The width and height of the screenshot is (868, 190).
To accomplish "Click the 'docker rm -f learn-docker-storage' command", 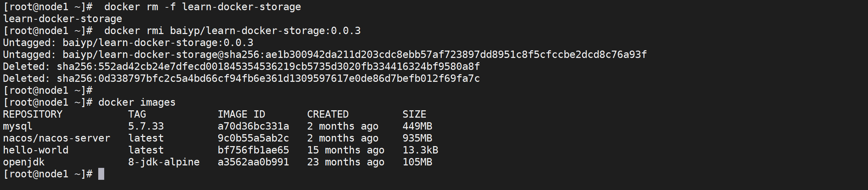I will tap(202, 7).
